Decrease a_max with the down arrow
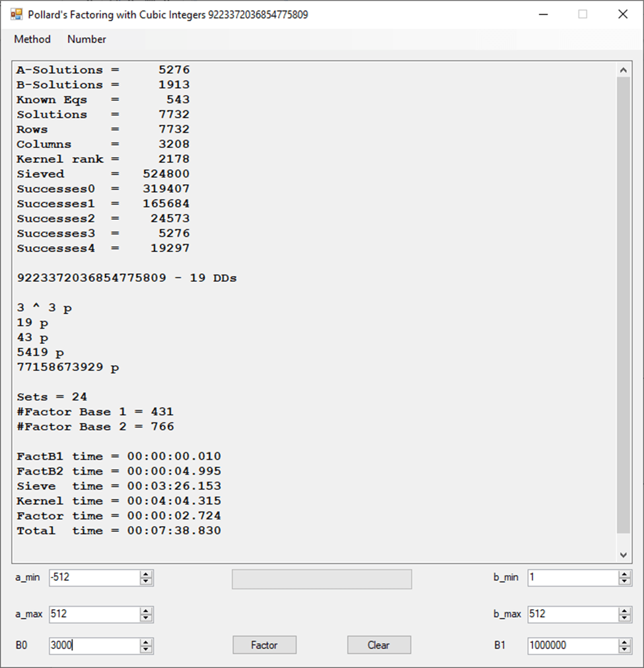 (x=146, y=618)
